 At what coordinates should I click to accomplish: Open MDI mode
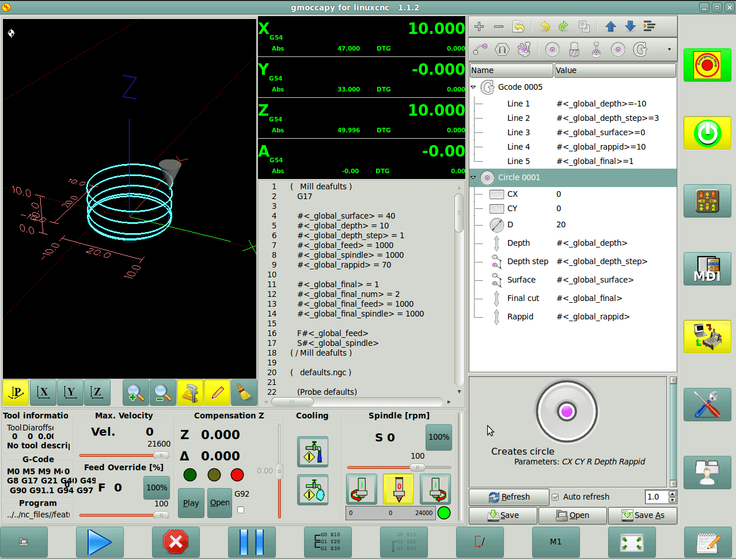(707, 269)
